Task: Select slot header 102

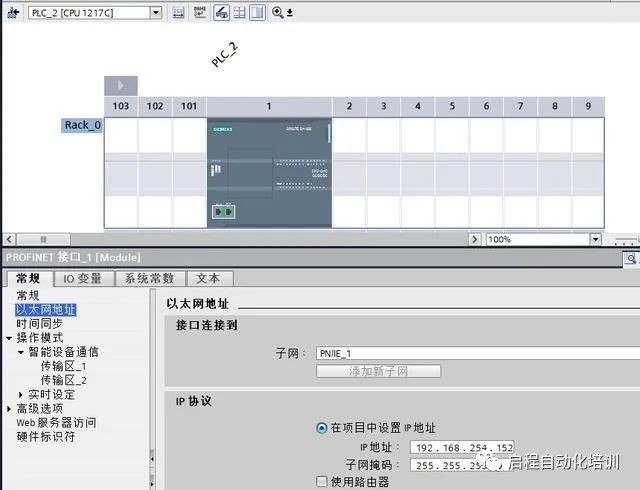Action: pos(155,106)
